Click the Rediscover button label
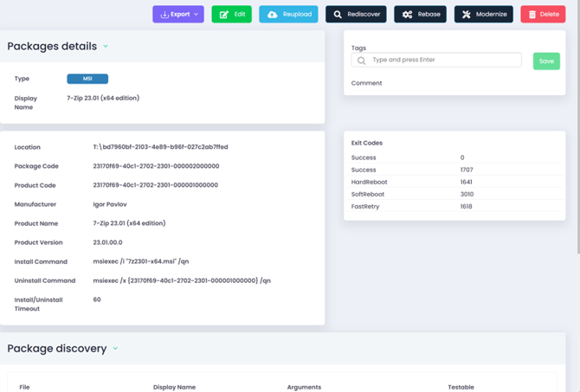580x392 pixels. click(364, 15)
